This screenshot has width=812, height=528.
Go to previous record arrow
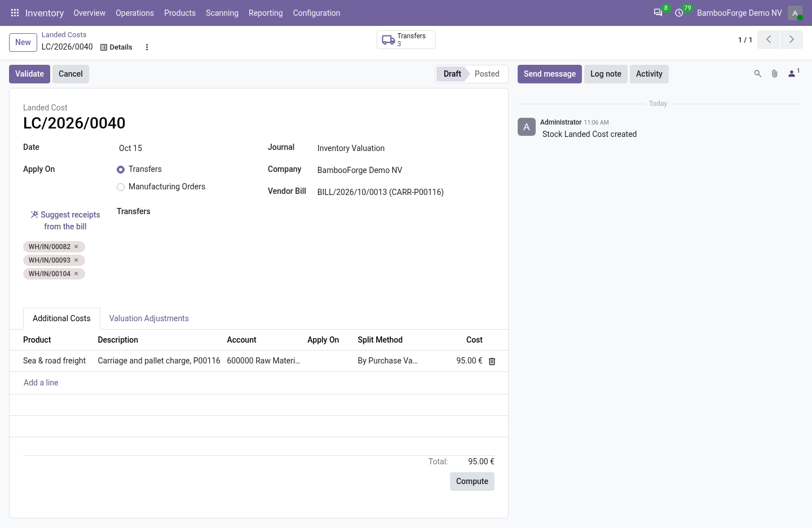769,39
